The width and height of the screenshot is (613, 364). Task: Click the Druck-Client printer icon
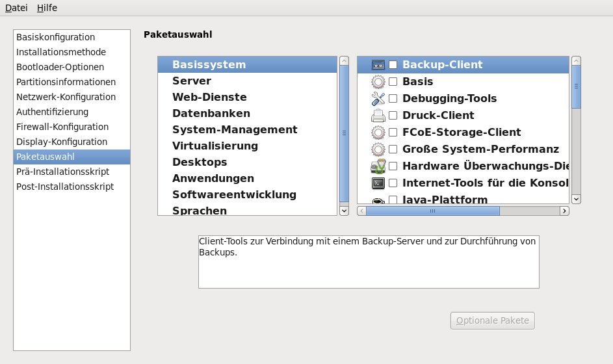378,115
